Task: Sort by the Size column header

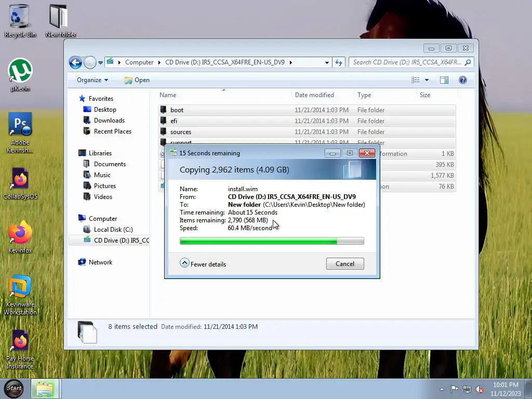Action: 436,95
